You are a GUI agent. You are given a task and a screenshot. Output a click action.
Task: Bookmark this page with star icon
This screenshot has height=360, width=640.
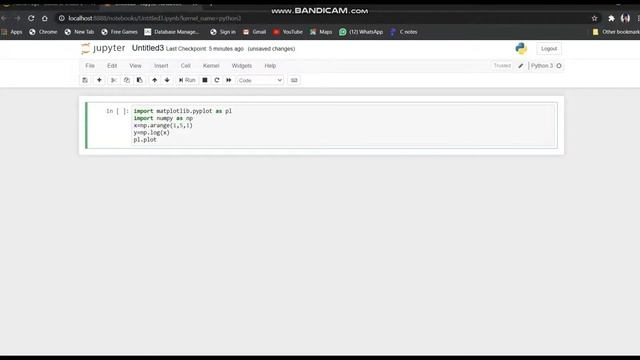pyautogui.click(x=594, y=18)
